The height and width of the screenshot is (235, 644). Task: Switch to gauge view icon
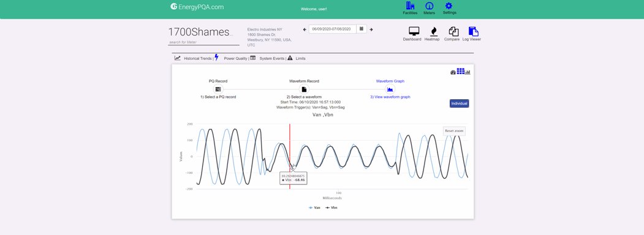453,72
